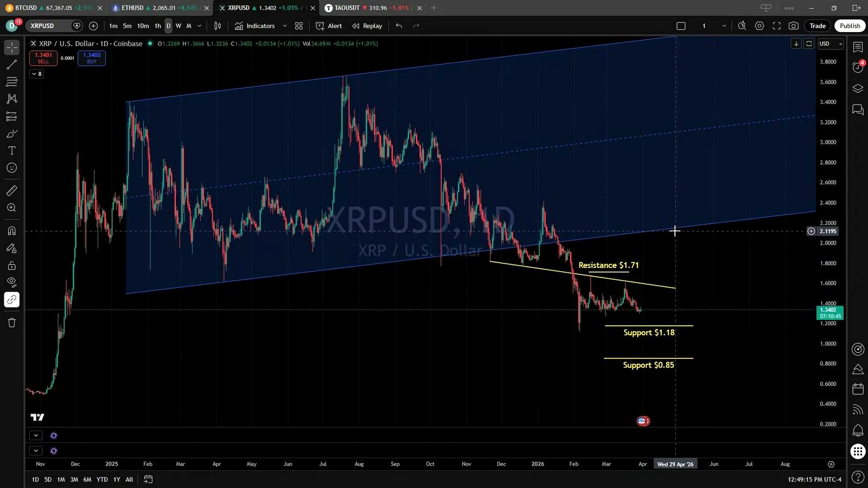The height and width of the screenshot is (488, 868).
Task: Open the layout name dropdown chevron
Action: point(724,25)
